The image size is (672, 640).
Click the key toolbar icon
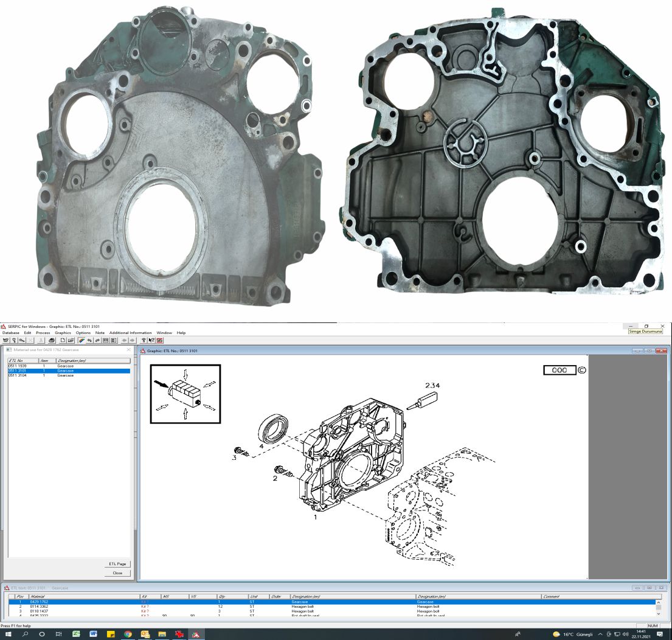[22, 340]
